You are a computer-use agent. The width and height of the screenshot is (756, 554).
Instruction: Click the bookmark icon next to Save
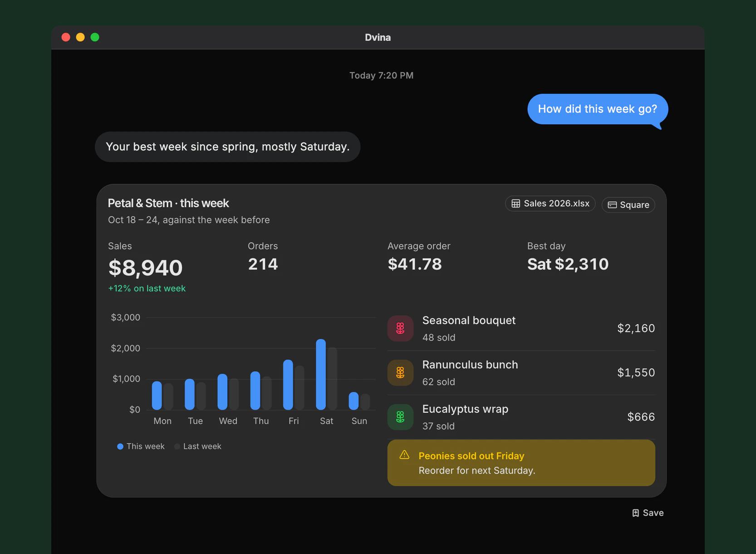click(635, 513)
